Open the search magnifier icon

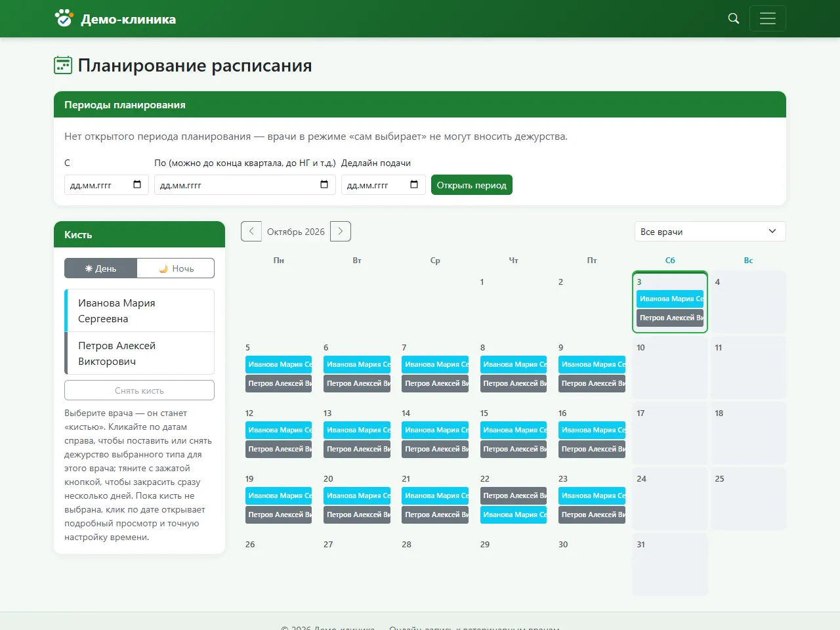point(734,18)
